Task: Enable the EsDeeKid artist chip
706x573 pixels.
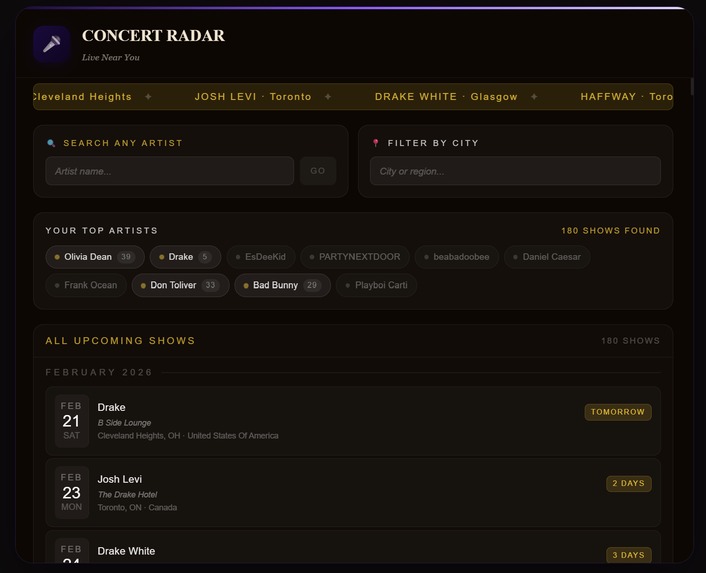Action: click(261, 257)
